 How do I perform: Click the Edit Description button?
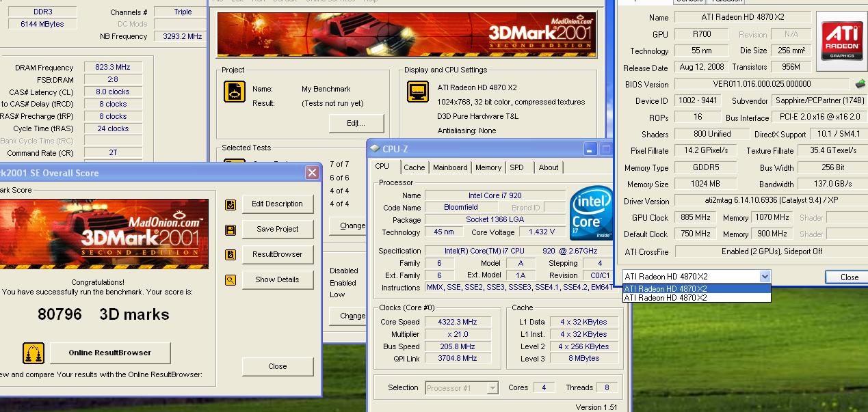(x=277, y=204)
